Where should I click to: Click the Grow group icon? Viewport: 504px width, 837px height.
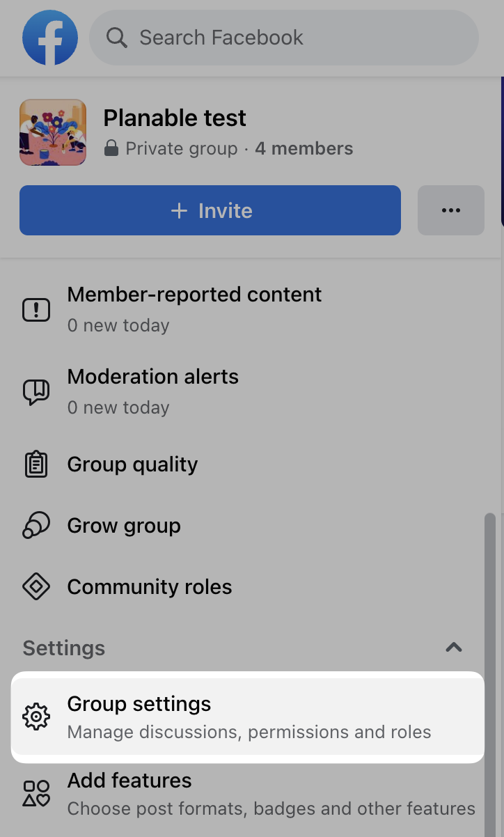tap(36, 526)
